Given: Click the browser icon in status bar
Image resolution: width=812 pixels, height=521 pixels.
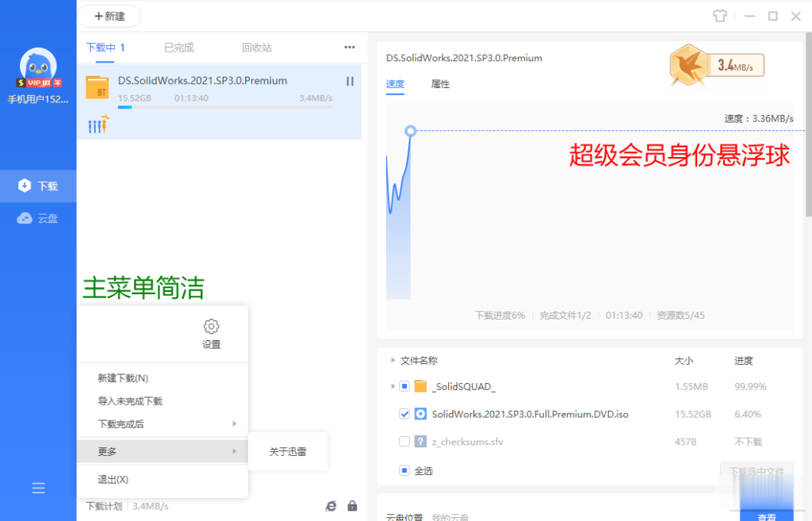Looking at the screenshot, I should click(x=331, y=506).
